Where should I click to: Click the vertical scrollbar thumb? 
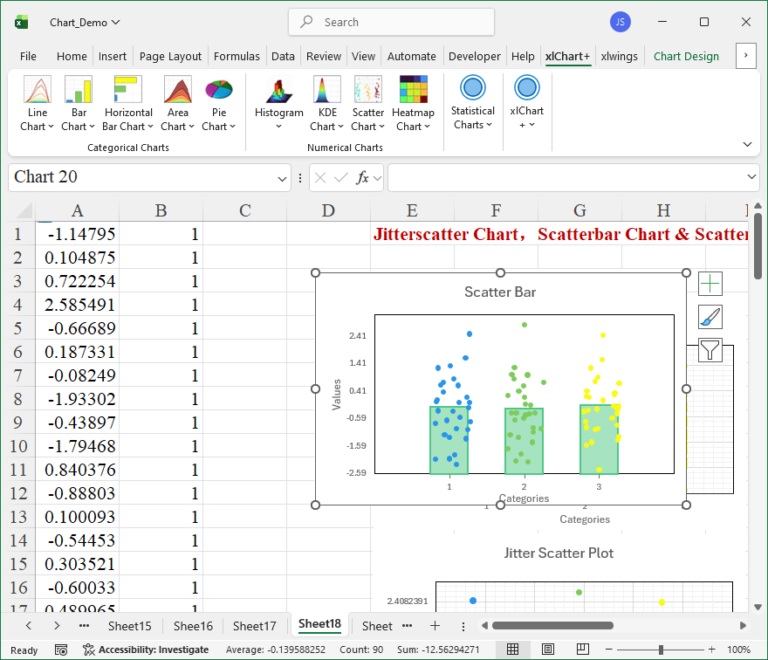(x=758, y=245)
